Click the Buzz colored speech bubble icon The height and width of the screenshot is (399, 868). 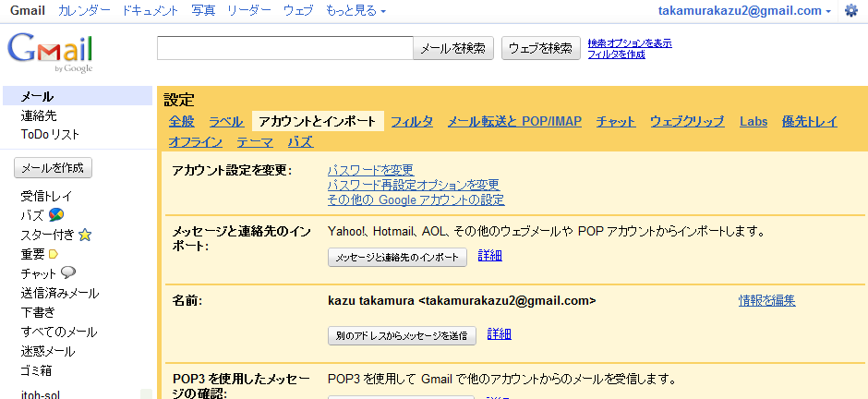(x=56, y=215)
